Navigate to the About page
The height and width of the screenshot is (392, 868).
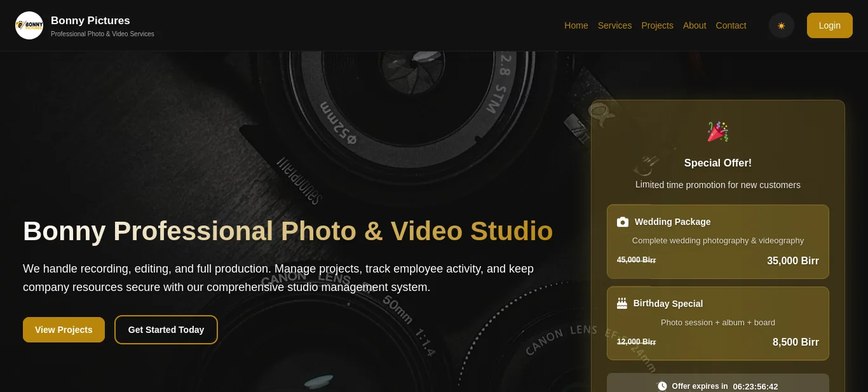point(695,25)
